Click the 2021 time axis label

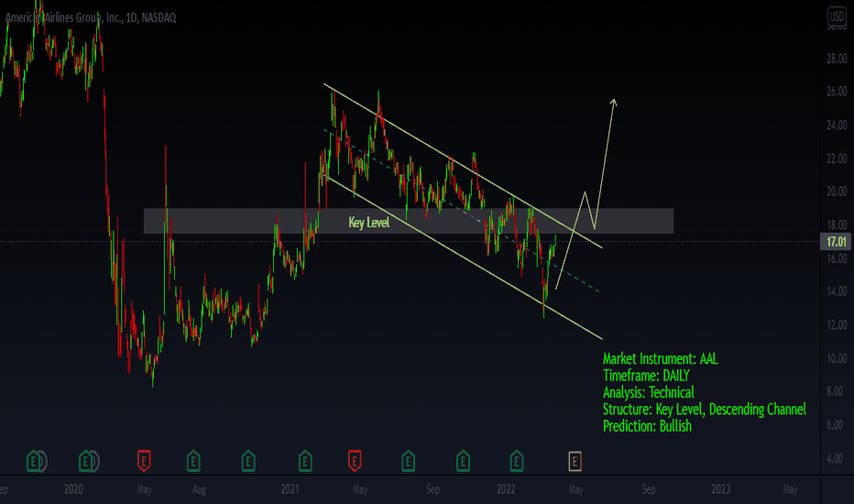[x=290, y=488]
